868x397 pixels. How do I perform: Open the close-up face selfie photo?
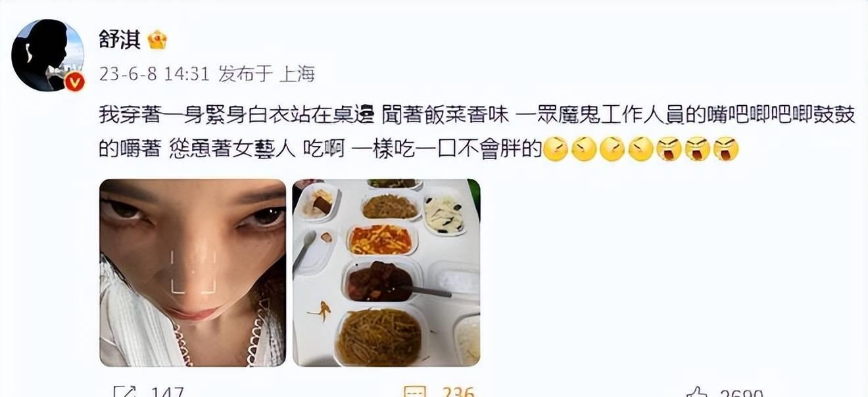point(193,273)
